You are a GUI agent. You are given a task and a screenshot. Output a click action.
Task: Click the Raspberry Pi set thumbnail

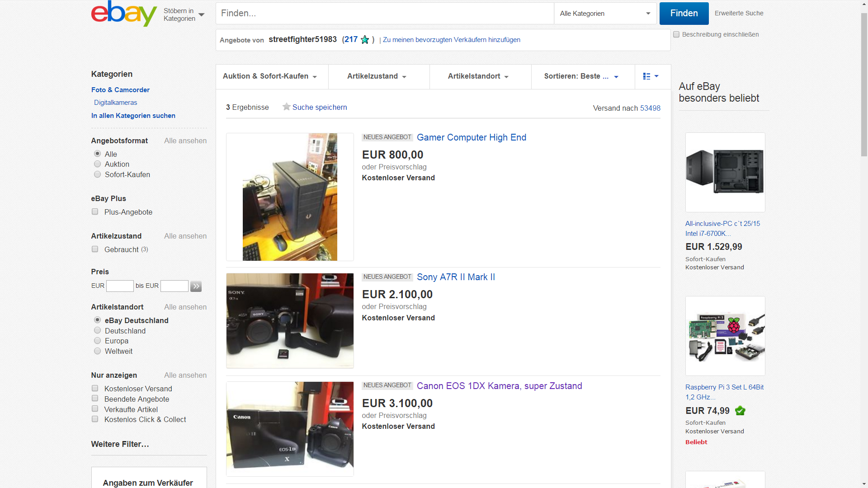click(x=725, y=336)
